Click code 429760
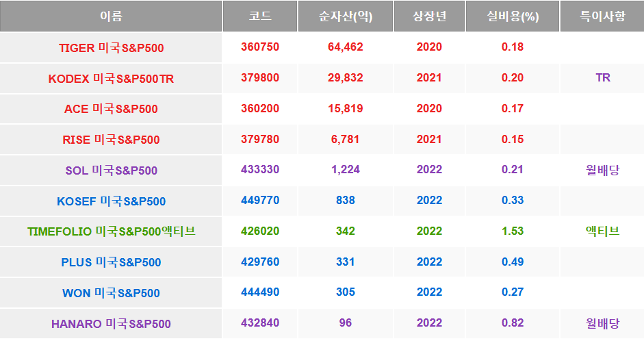Image resolution: width=644 pixels, height=341 pixels. [260, 262]
